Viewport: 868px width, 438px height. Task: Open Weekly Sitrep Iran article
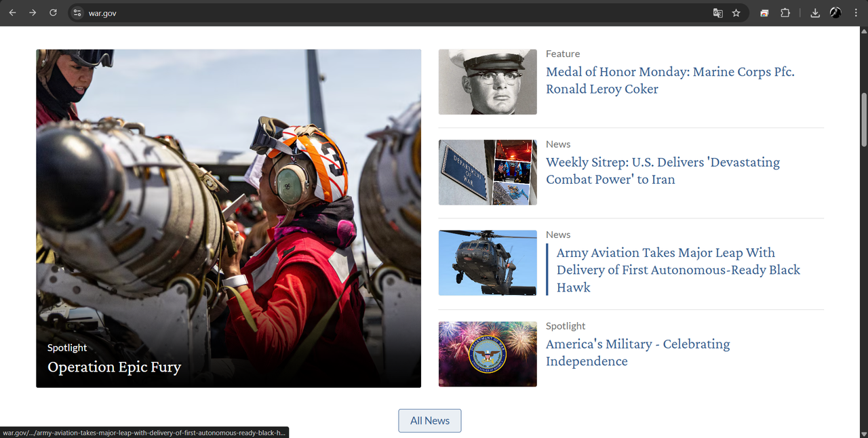coord(663,171)
